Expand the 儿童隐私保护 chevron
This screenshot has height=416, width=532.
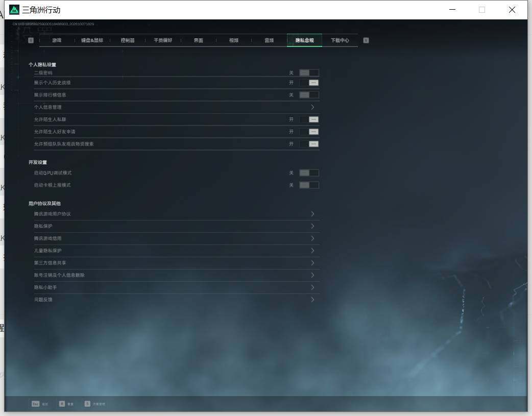pos(312,251)
